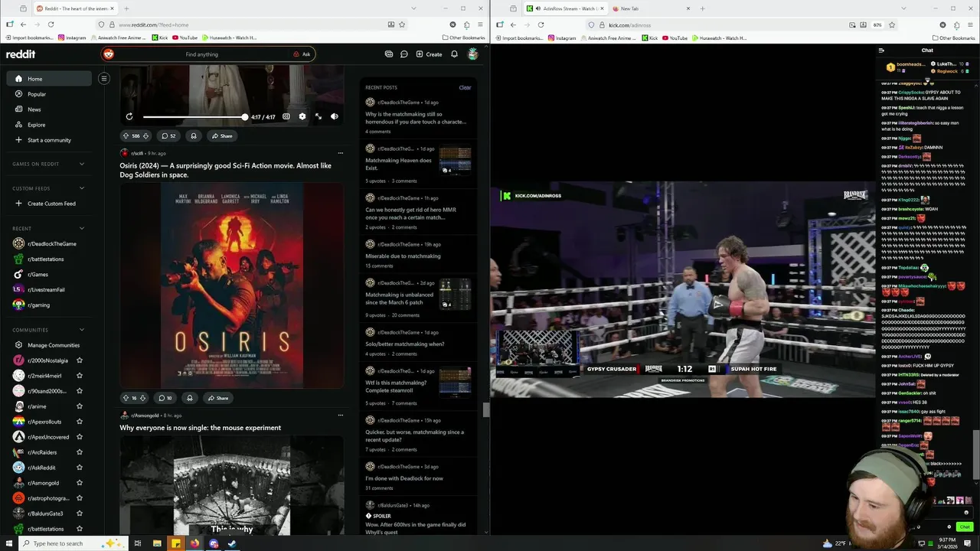Click the green Chat button on Kick
The width and height of the screenshot is (980, 551).
tap(964, 527)
